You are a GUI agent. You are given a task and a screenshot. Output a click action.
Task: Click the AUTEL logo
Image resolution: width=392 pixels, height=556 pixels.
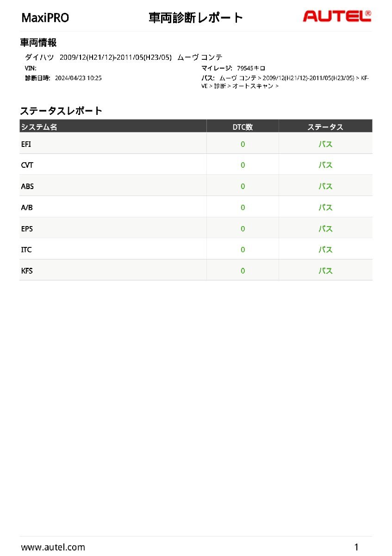pos(336,17)
